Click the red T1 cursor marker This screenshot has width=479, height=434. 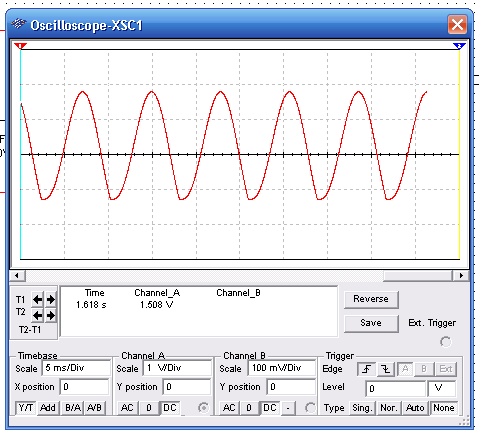pyautogui.click(x=21, y=46)
